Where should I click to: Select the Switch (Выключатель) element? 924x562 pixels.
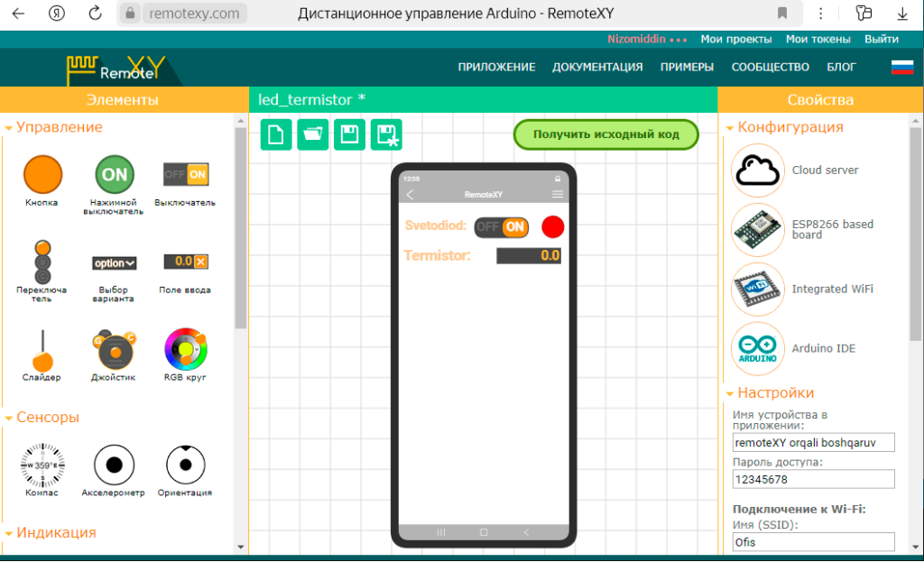[x=185, y=174]
